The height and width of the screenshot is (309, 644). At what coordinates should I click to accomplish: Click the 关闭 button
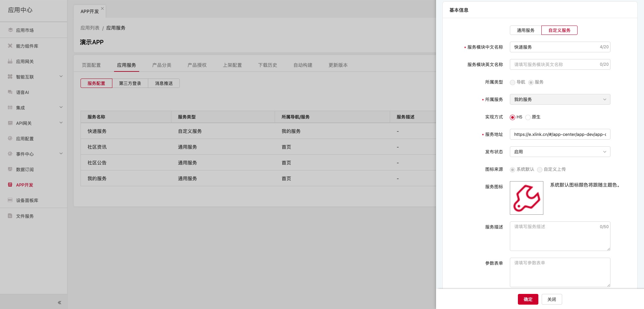coord(551,299)
